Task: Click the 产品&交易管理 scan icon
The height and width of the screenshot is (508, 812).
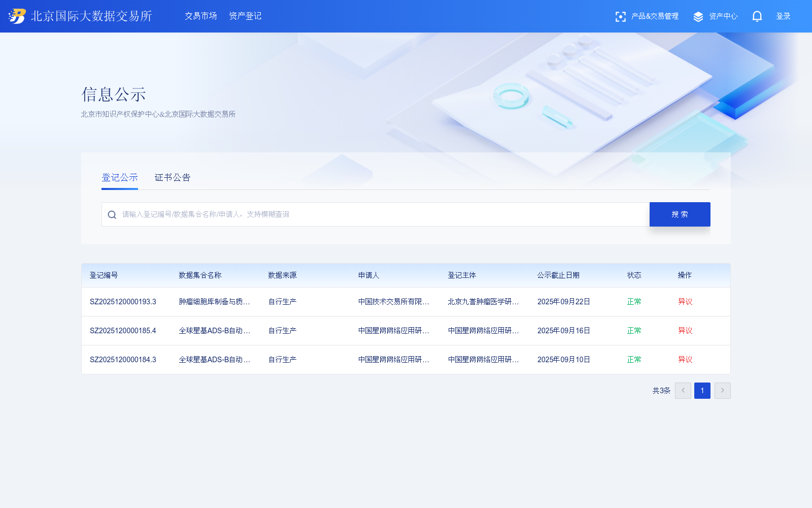Action: [x=620, y=17]
